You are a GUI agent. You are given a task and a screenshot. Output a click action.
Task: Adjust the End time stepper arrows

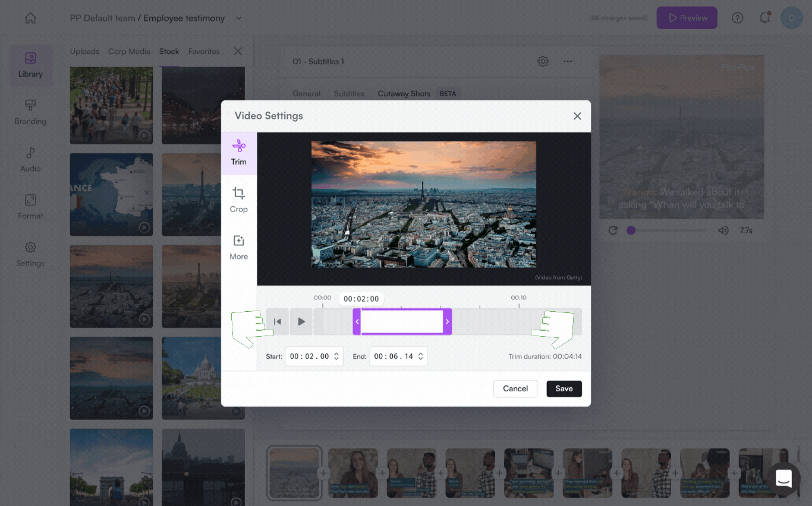point(421,356)
